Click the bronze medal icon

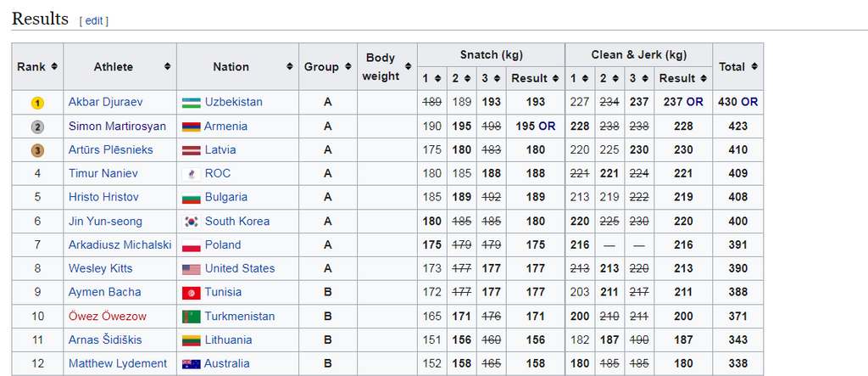37,150
